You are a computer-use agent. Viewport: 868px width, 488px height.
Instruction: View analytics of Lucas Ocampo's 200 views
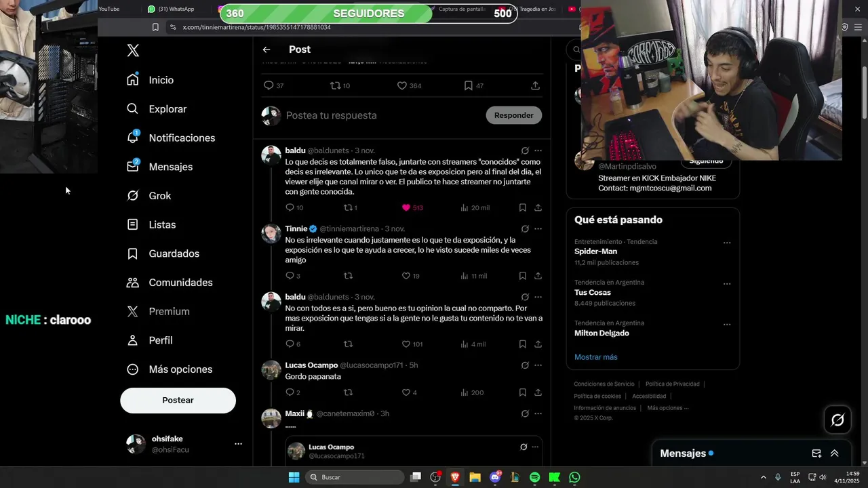465,392
